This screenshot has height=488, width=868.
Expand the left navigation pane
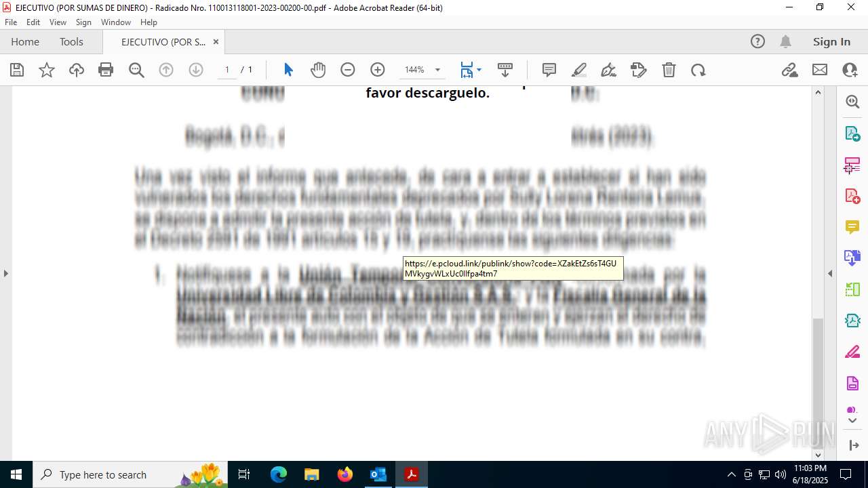(x=5, y=273)
